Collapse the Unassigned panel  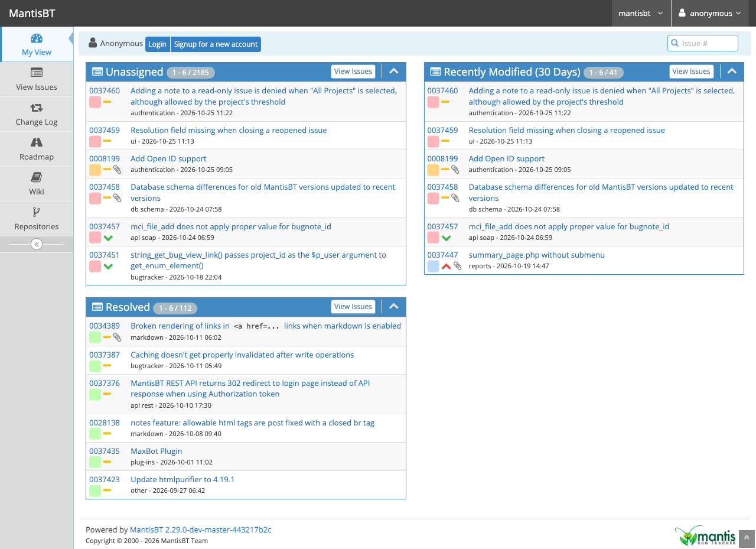point(394,72)
